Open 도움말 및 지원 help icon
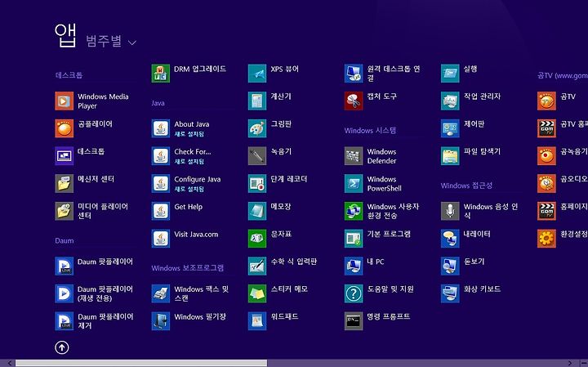The image size is (588, 367). 354,293
